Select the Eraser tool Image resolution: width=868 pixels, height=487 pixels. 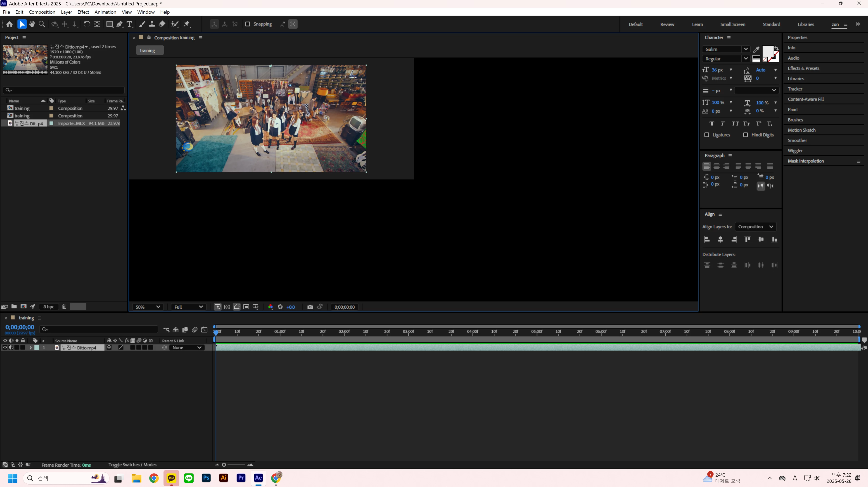(162, 24)
